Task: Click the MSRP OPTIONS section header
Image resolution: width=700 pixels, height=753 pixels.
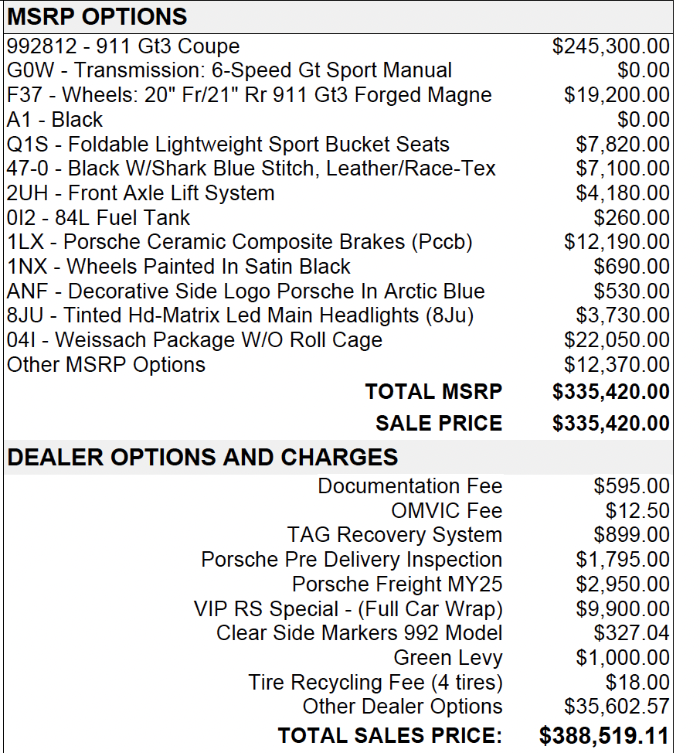Action: (x=97, y=17)
